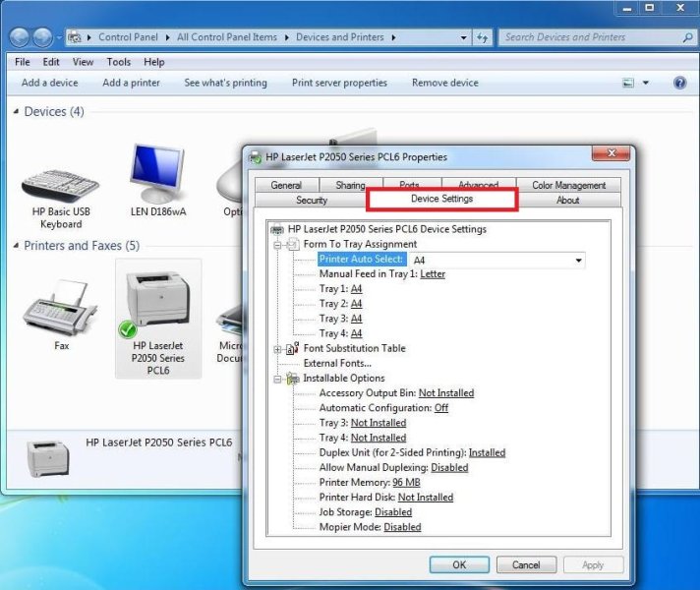Click Cancel in the Properties dialog
The height and width of the screenshot is (590, 700).
click(526, 565)
